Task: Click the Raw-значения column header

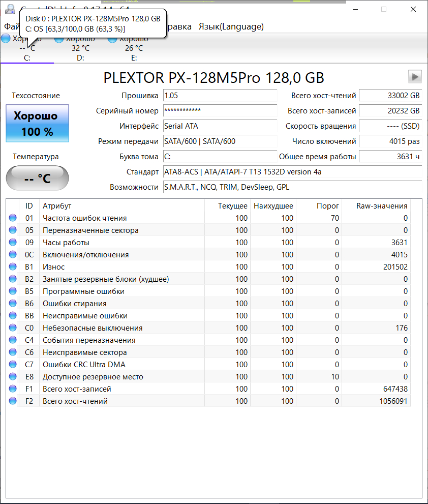Action: coord(376,205)
